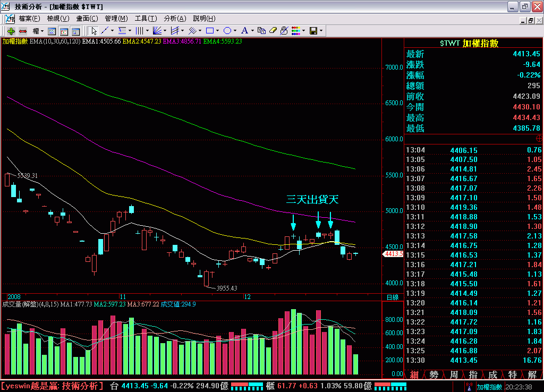Minimize the inner chart window
The width and height of the screenshot is (544, 392).
point(523,21)
